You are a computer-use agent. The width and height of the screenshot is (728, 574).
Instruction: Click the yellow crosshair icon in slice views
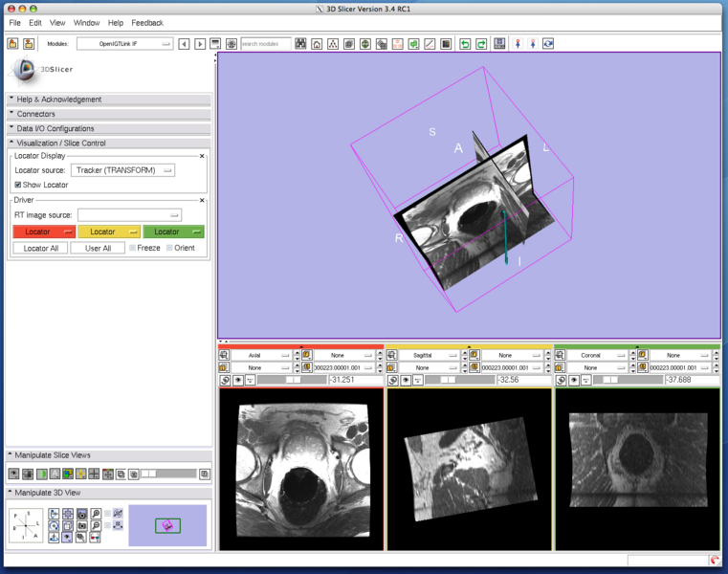(80, 474)
